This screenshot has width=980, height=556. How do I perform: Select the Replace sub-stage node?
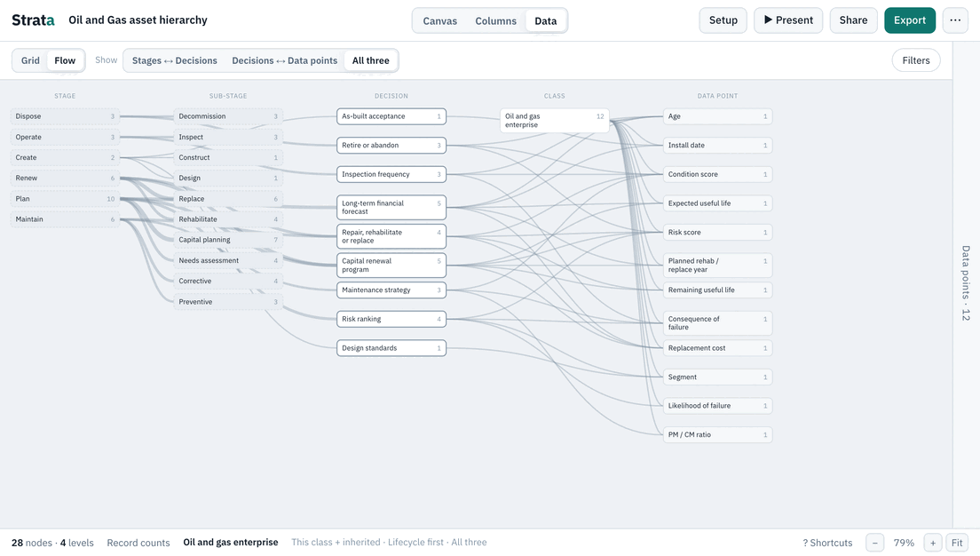228,199
